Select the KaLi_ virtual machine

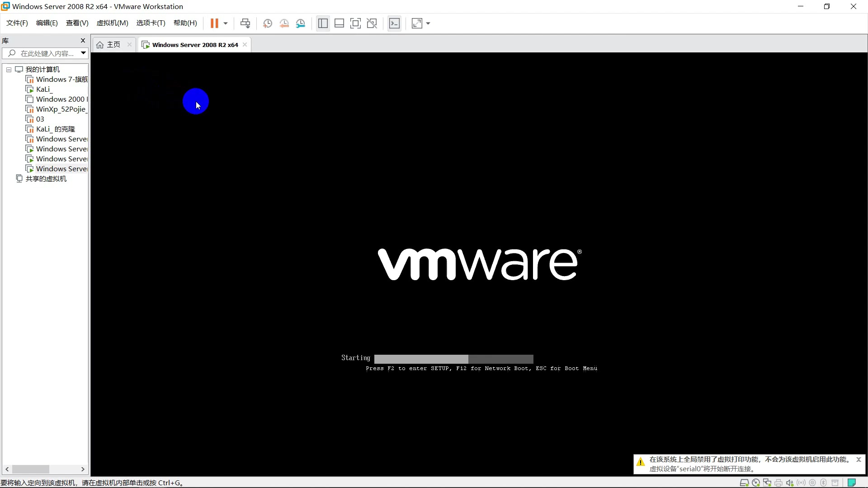[x=40, y=89]
